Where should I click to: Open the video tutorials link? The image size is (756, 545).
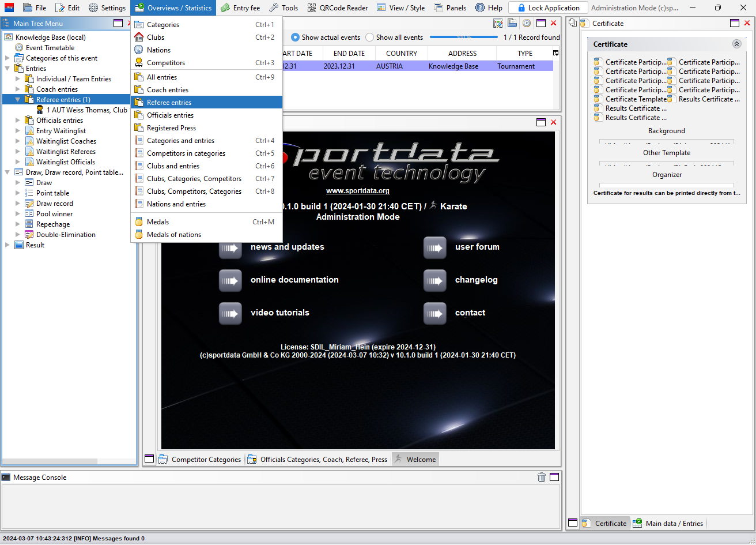280,313
